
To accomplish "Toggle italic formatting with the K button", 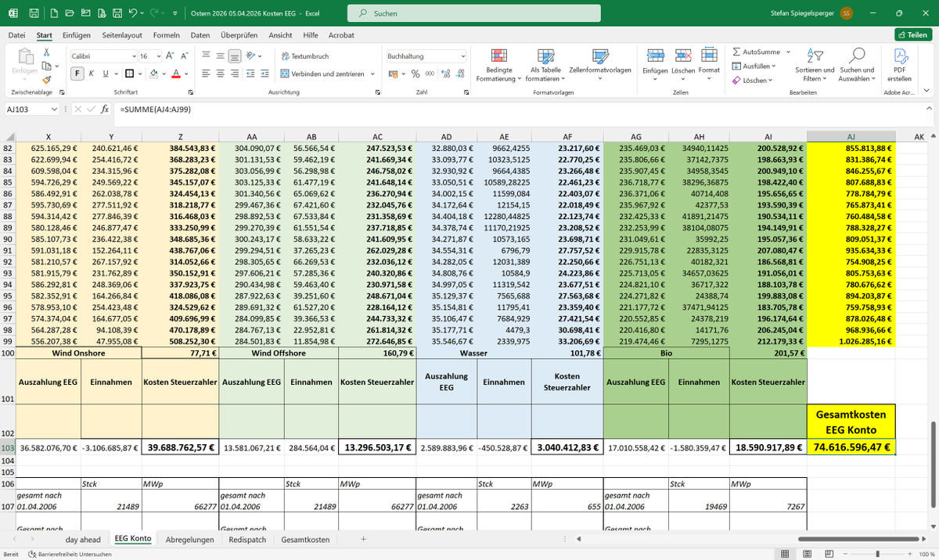I will tap(92, 74).
